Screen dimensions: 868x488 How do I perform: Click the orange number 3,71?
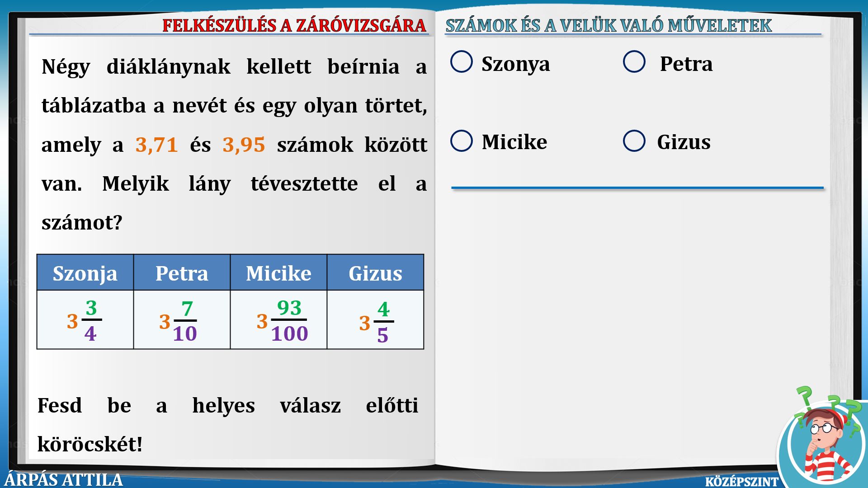[156, 145]
